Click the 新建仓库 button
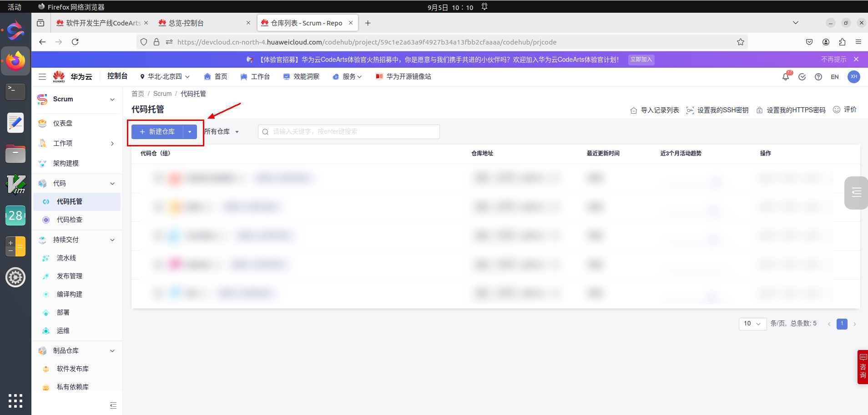 157,132
